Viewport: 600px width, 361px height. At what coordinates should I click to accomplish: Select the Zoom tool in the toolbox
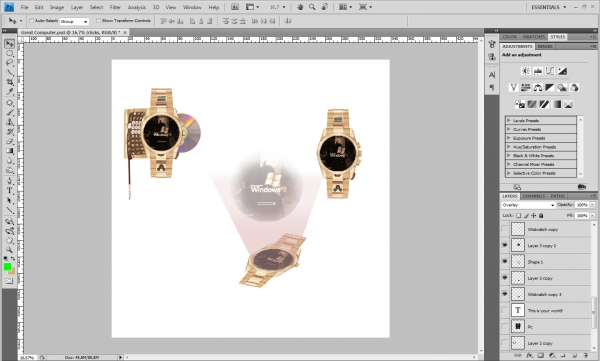(10, 250)
